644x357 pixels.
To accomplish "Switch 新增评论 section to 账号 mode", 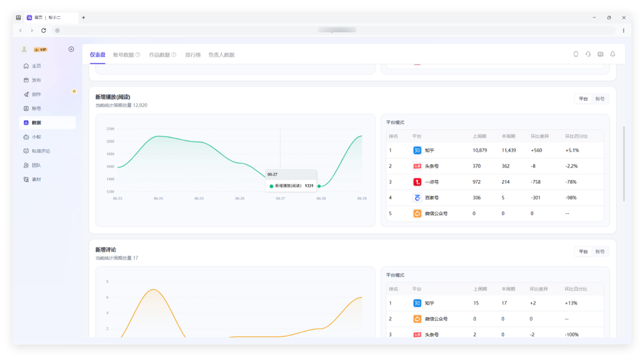I will pos(600,252).
